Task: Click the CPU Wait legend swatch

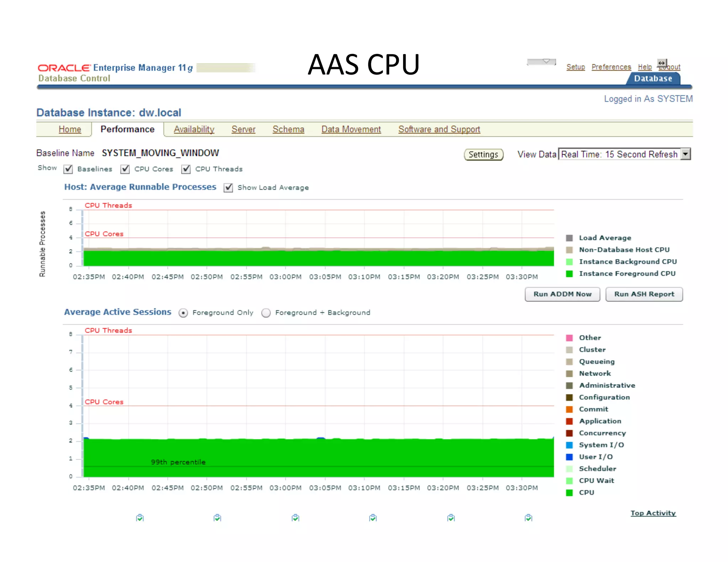Action: tap(569, 481)
